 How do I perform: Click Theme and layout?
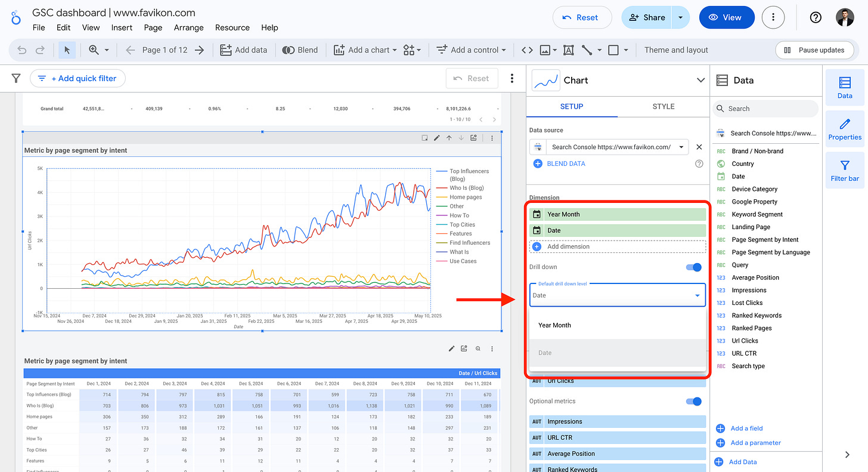676,50
